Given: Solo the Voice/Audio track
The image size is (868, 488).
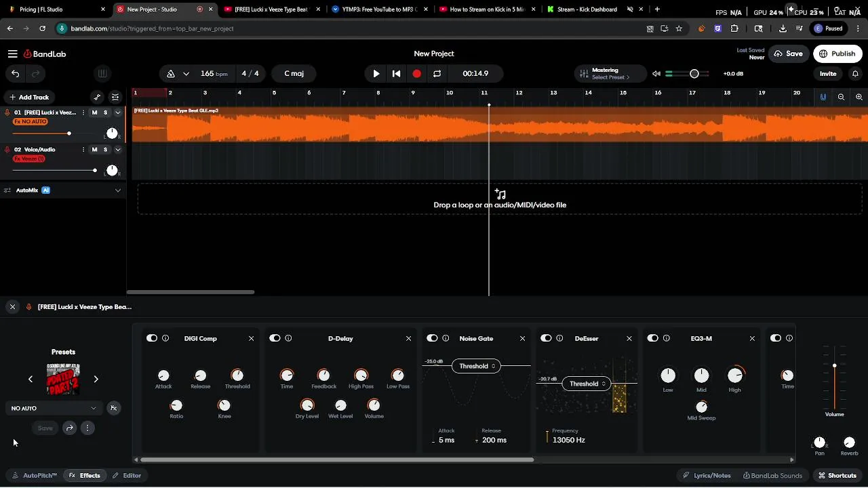Looking at the screenshot, I should (x=105, y=149).
